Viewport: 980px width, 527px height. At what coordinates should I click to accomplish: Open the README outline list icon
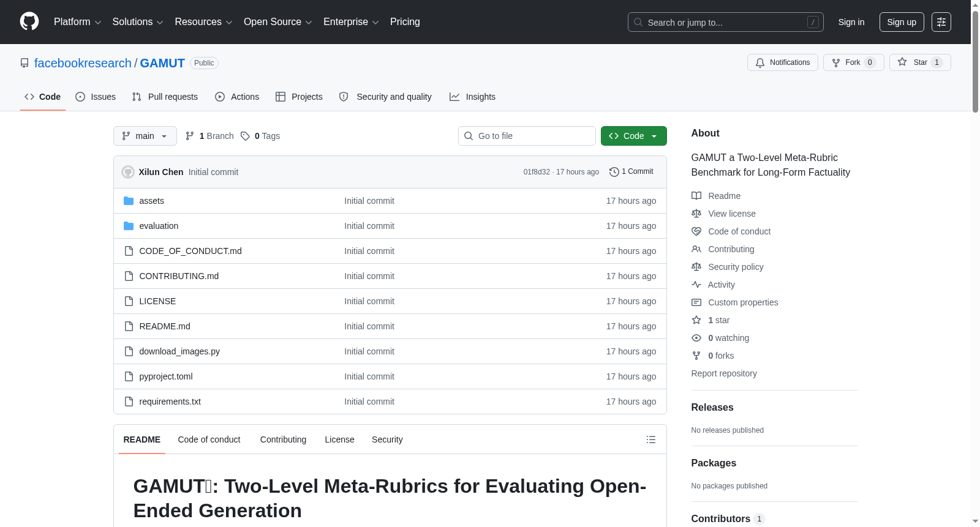point(651,439)
